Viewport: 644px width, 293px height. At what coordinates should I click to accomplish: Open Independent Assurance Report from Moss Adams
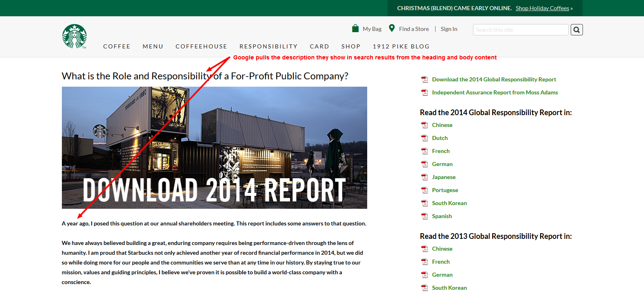coord(495,92)
